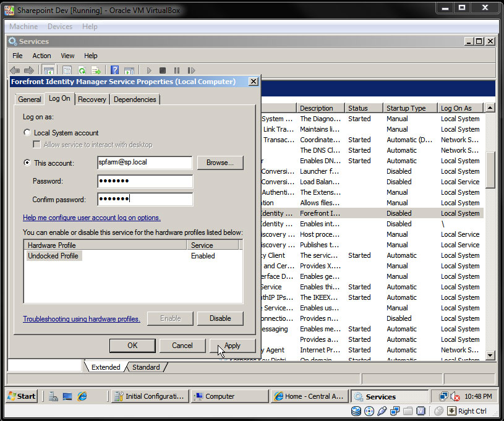The height and width of the screenshot is (421, 504).
Task: Click the VirtualBox shared folders icon
Action: coord(408,411)
